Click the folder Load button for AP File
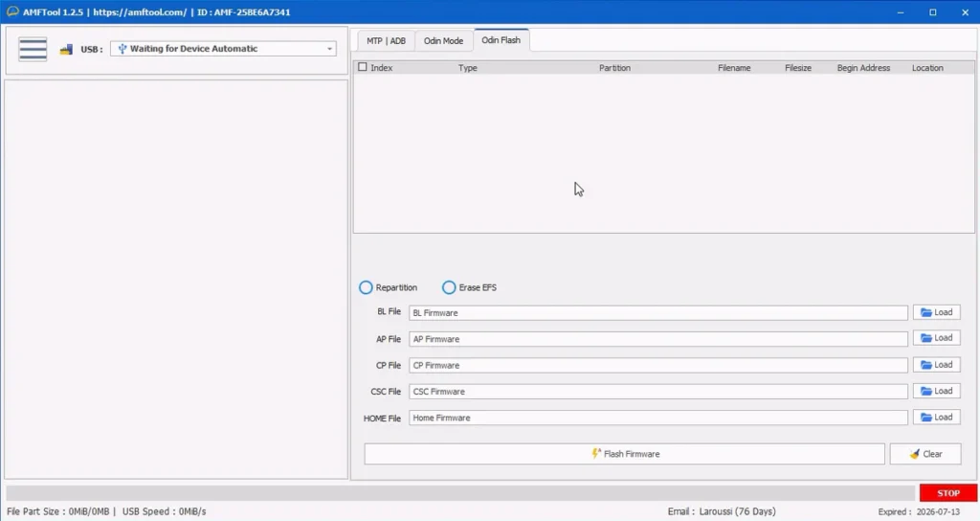 (x=936, y=338)
